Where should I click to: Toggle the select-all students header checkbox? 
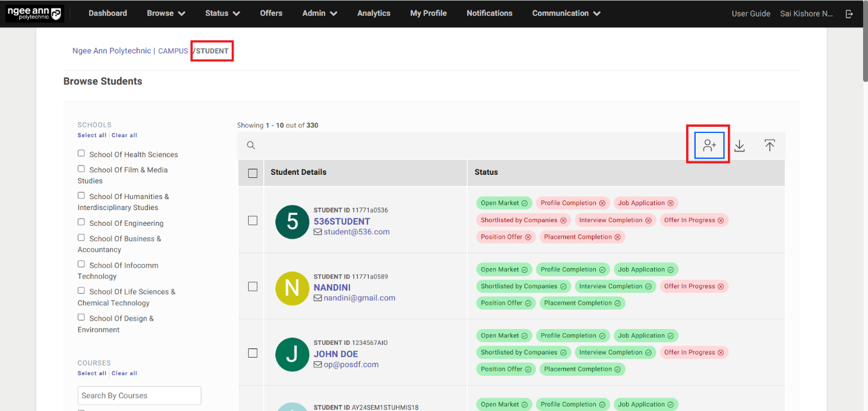point(253,173)
